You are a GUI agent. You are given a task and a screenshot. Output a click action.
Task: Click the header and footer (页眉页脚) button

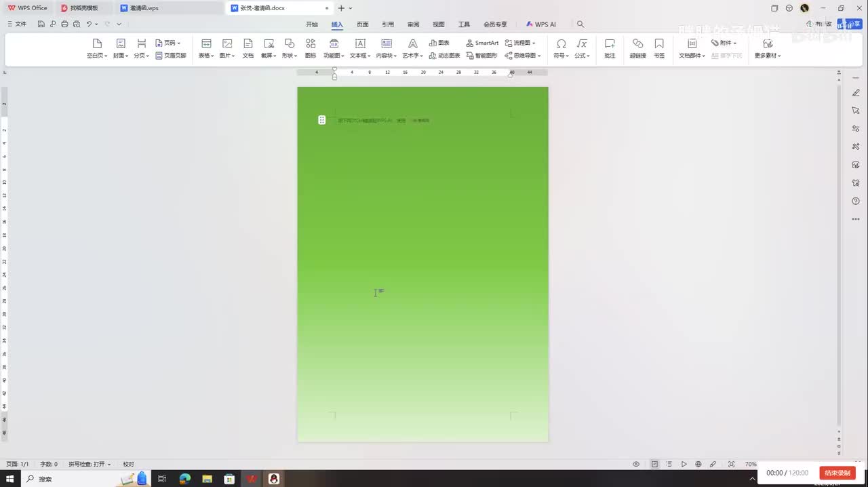tap(171, 56)
